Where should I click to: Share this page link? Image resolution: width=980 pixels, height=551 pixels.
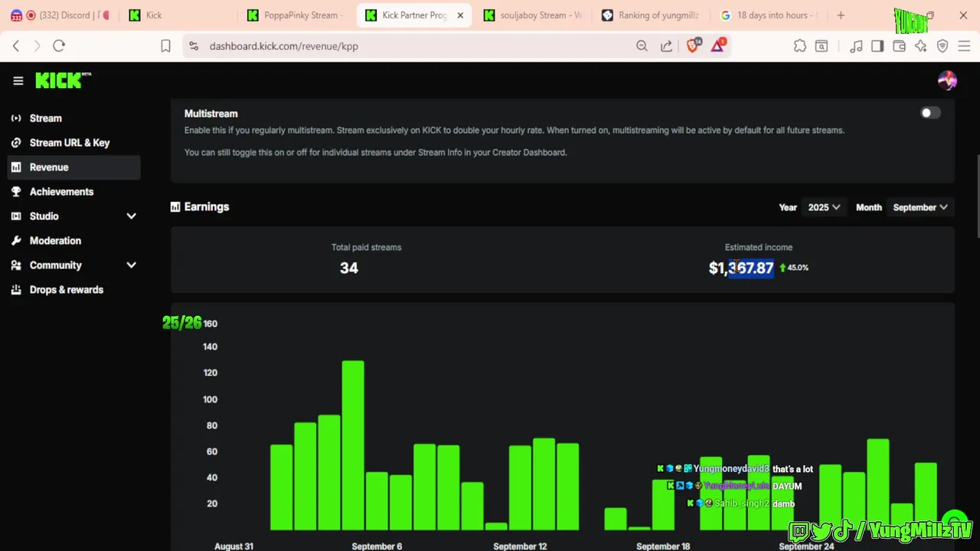(666, 46)
